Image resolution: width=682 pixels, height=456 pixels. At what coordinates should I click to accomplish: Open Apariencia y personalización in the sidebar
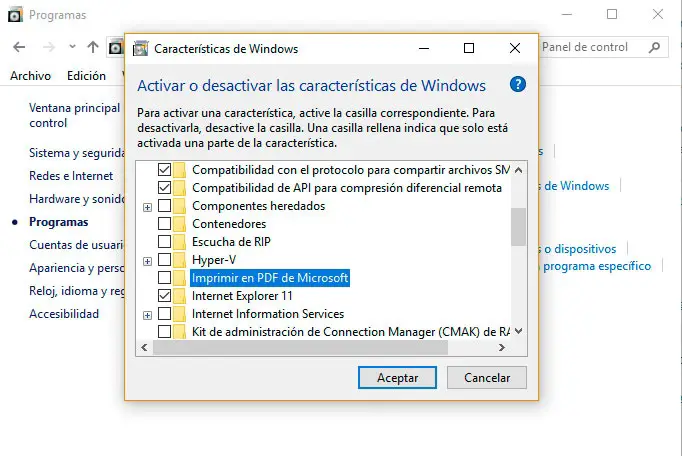[x=77, y=268]
